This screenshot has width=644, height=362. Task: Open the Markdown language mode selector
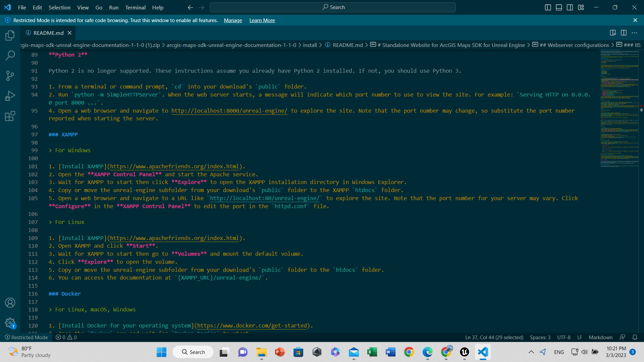point(600,337)
